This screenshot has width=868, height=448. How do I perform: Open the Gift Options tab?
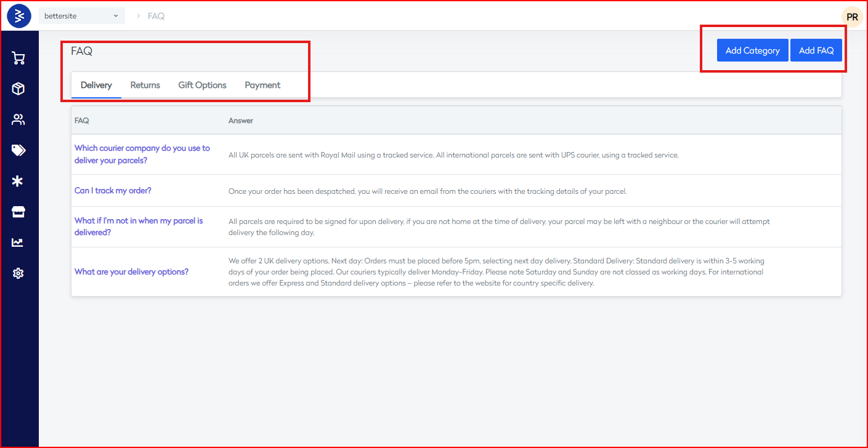pyautogui.click(x=202, y=85)
